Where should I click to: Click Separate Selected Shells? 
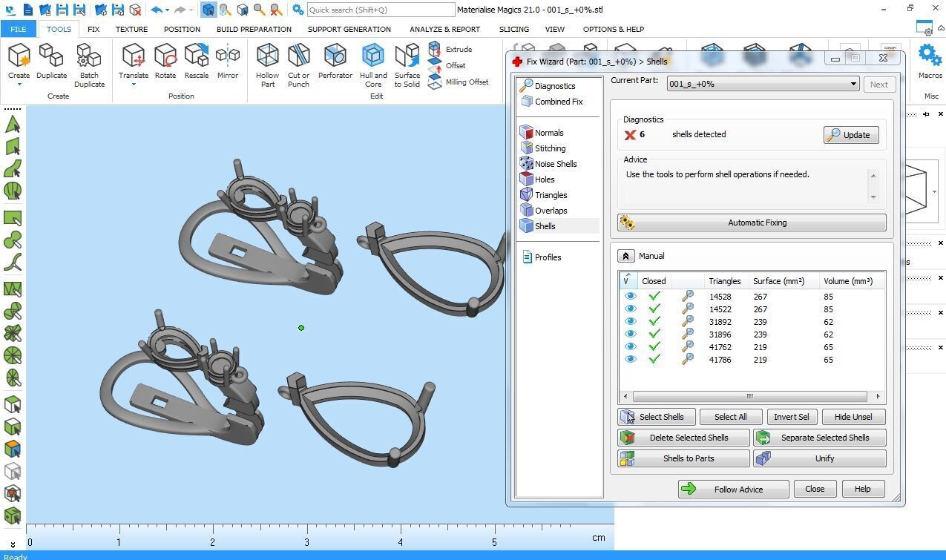pyautogui.click(x=820, y=438)
